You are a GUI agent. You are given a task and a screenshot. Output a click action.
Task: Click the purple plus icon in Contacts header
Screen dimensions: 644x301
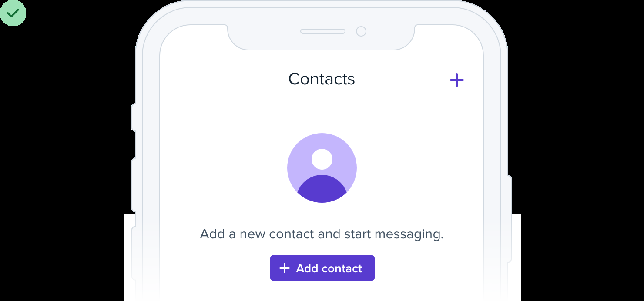(456, 80)
